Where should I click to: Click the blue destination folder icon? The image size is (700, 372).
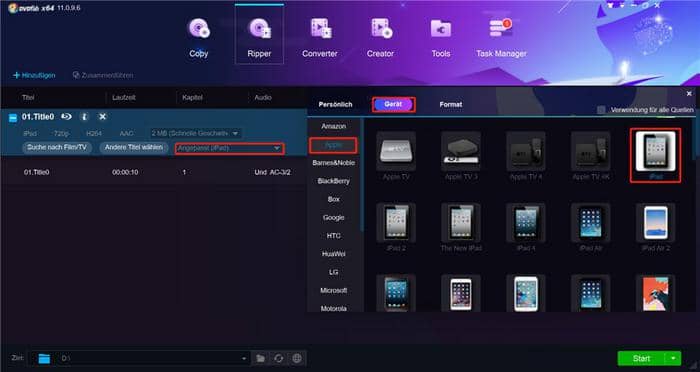[x=44, y=359]
